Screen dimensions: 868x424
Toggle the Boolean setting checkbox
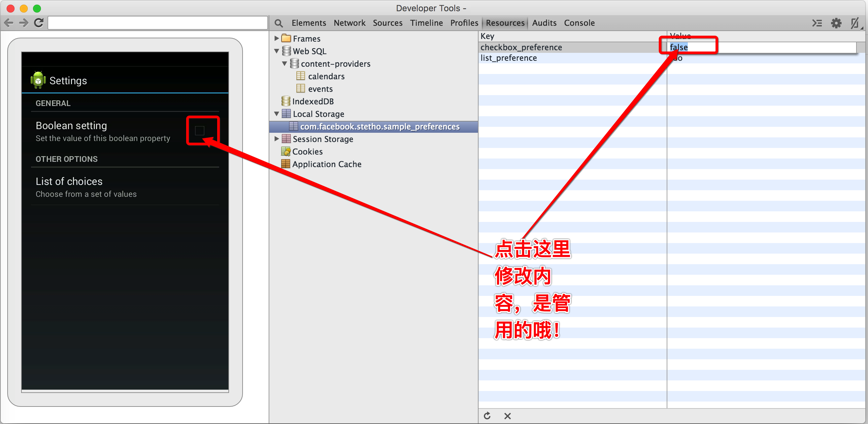click(x=199, y=130)
